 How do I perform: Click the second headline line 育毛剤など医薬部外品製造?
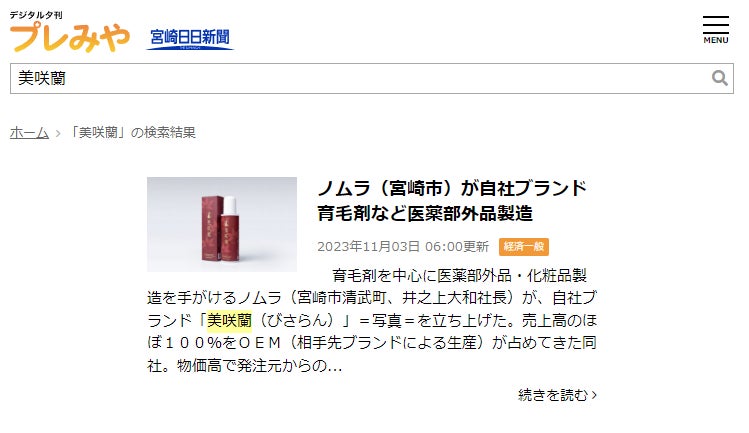425,213
